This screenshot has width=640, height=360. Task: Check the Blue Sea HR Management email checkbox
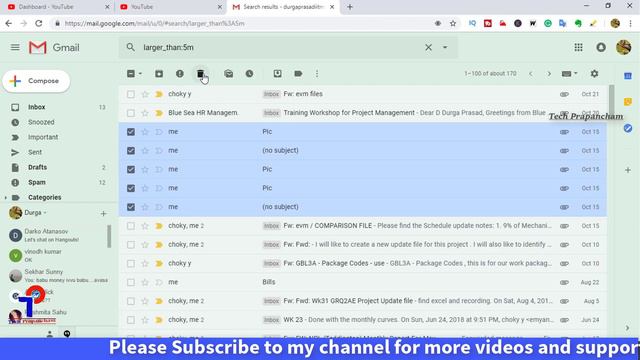(x=131, y=113)
